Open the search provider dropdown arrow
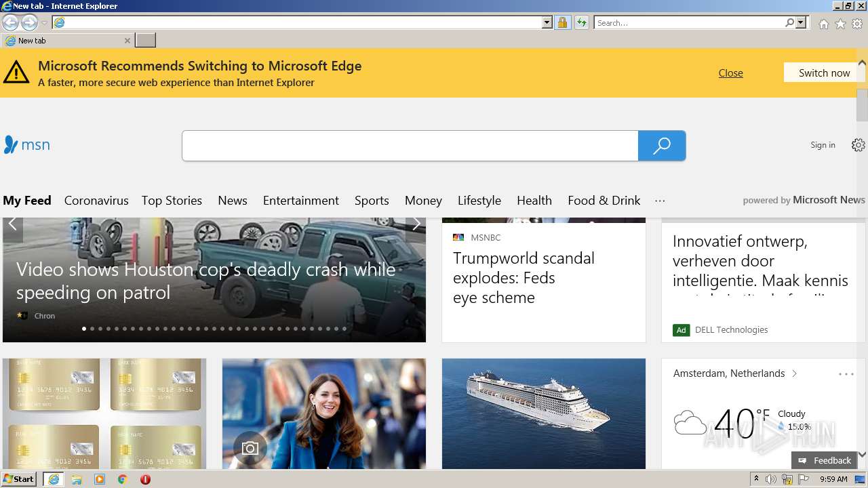868x488 pixels. 801,23
